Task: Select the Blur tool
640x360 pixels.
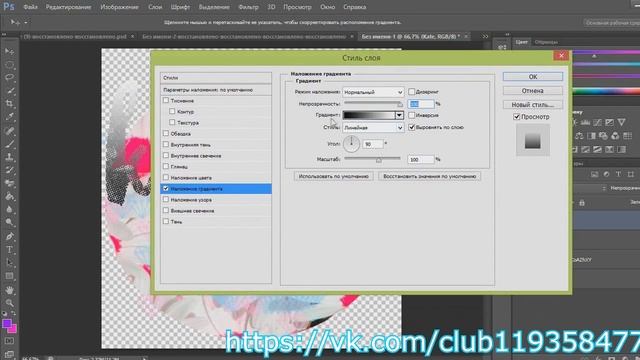Action: pos(9,209)
